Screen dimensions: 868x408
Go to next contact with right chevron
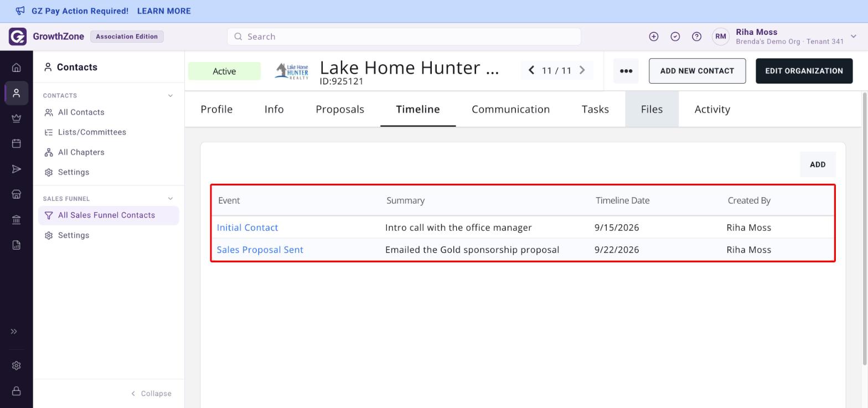(x=582, y=70)
